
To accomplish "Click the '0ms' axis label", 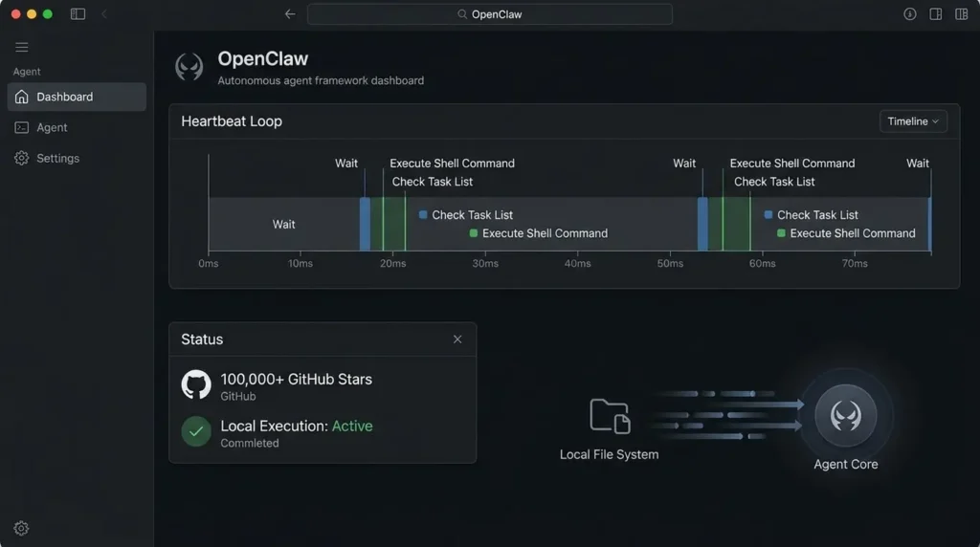I will (x=208, y=264).
